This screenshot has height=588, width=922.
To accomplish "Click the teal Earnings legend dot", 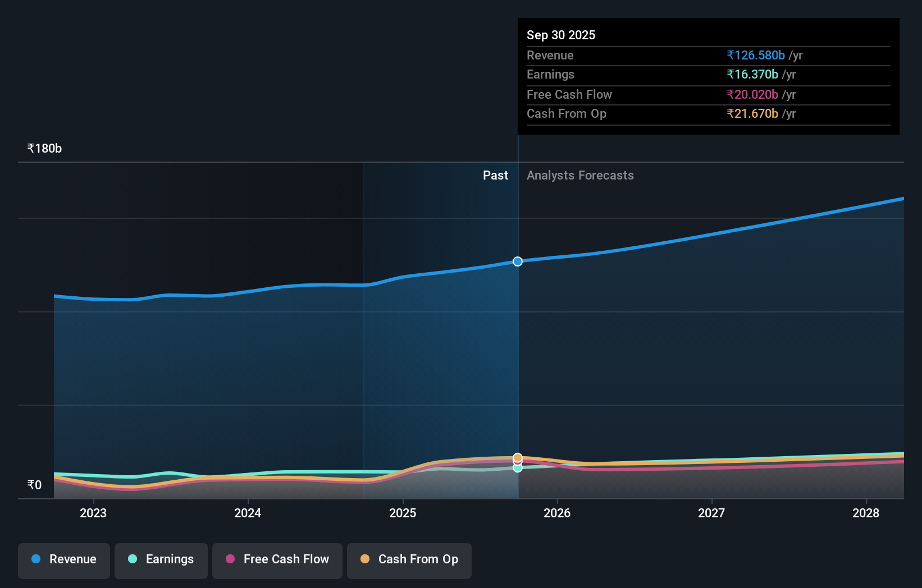I will pyautogui.click(x=132, y=559).
